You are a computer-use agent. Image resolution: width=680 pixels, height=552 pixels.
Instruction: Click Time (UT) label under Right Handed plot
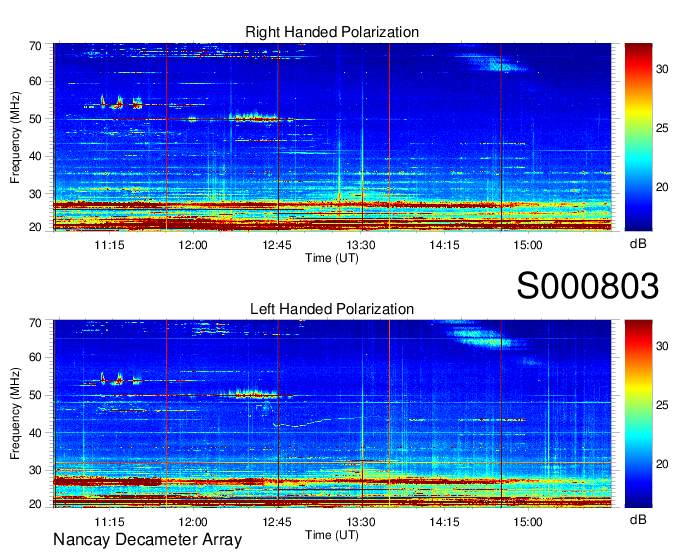coord(332,258)
